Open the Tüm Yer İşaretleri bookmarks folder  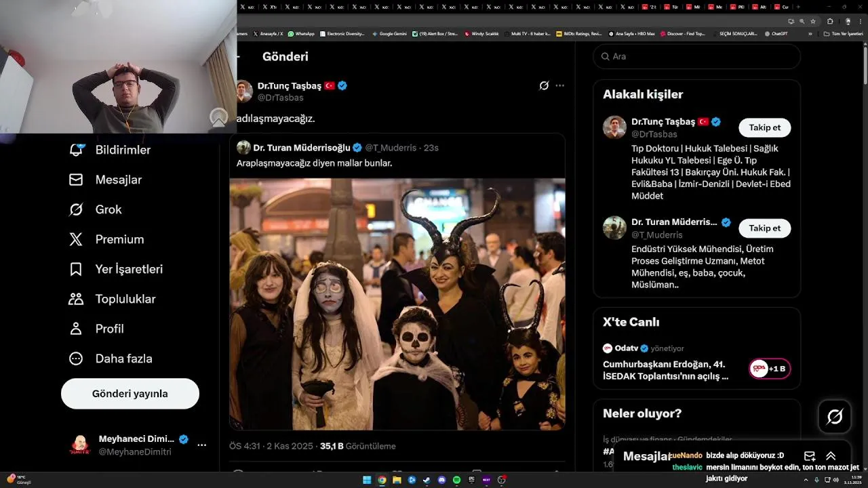coord(843,33)
